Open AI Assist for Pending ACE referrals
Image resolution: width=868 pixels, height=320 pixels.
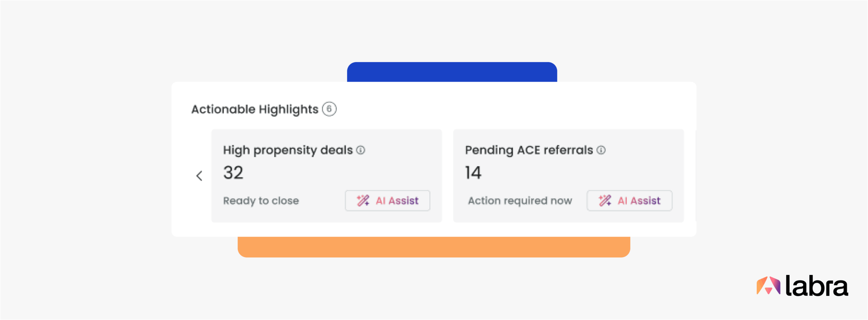[630, 201]
